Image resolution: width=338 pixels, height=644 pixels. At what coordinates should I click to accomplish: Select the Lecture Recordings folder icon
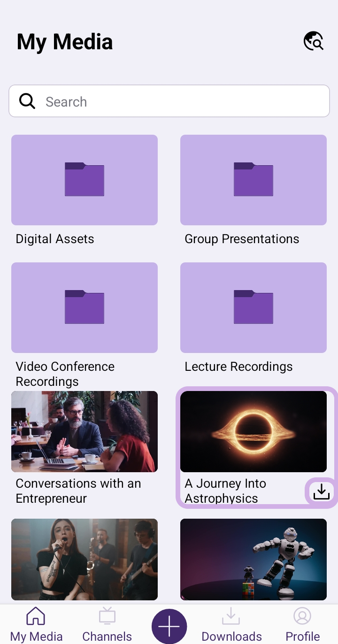[x=253, y=307]
